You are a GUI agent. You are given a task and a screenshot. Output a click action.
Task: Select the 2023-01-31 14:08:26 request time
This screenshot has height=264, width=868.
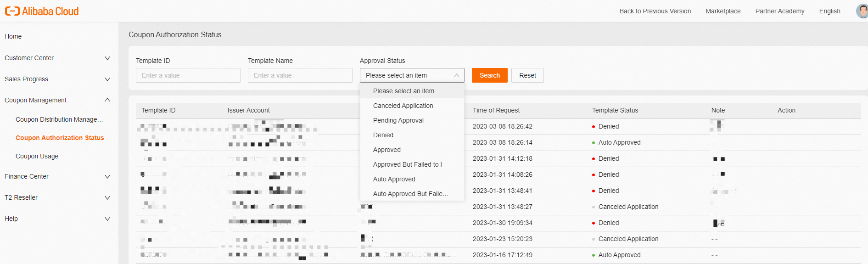[503, 174]
